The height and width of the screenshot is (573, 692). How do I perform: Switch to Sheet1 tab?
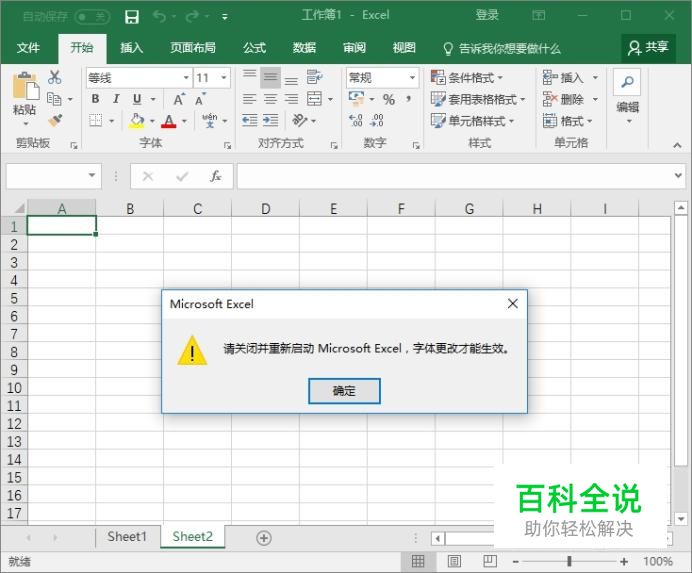pyautogui.click(x=127, y=537)
